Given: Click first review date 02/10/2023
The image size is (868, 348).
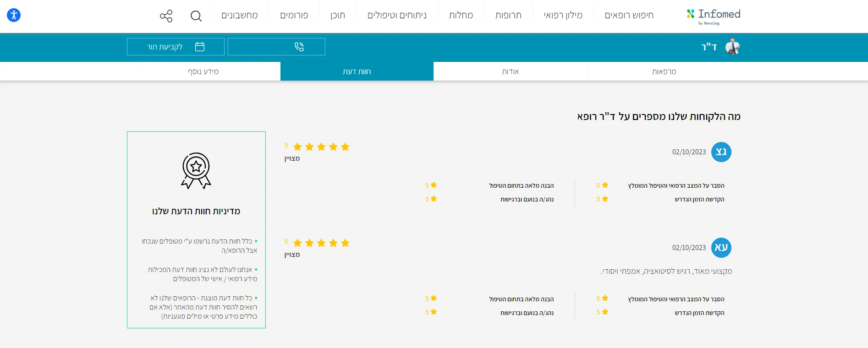Looking at the screenshot, I should pyautogui.click(x=689, y=152).
